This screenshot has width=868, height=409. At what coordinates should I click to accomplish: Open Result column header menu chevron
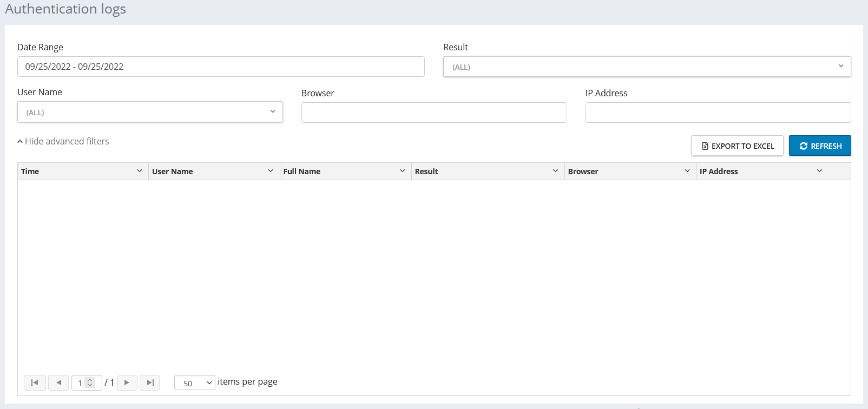point(555,171)
